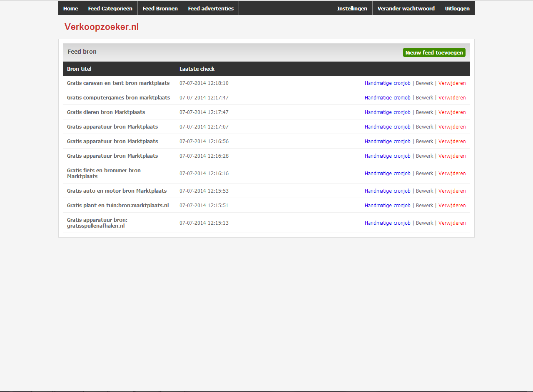
Task: Run Handmatige cronjob for the 12:16:28 apparatuur feed
Action: 388,156
